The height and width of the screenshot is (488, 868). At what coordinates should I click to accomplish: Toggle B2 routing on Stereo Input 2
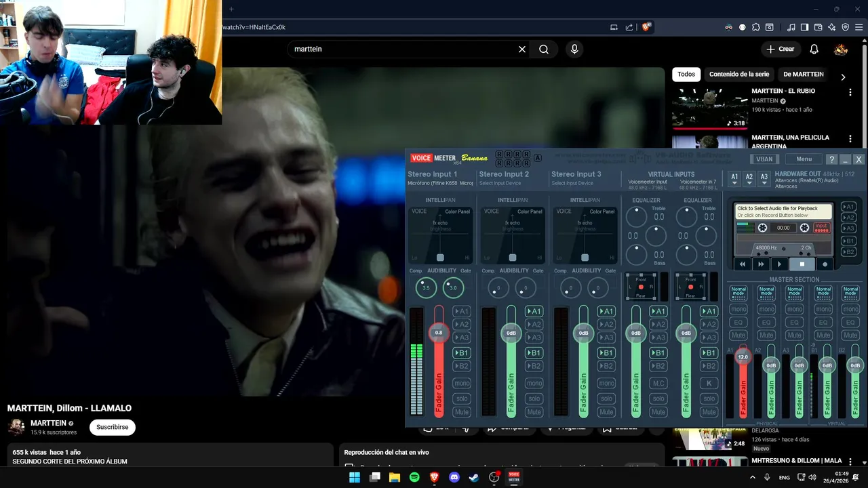click(x=534, y=366)
